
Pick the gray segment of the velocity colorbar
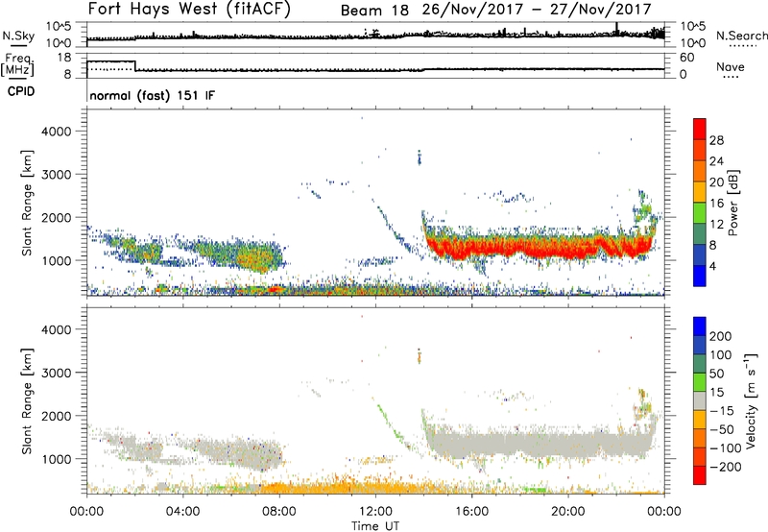click(x=700, y=401)
